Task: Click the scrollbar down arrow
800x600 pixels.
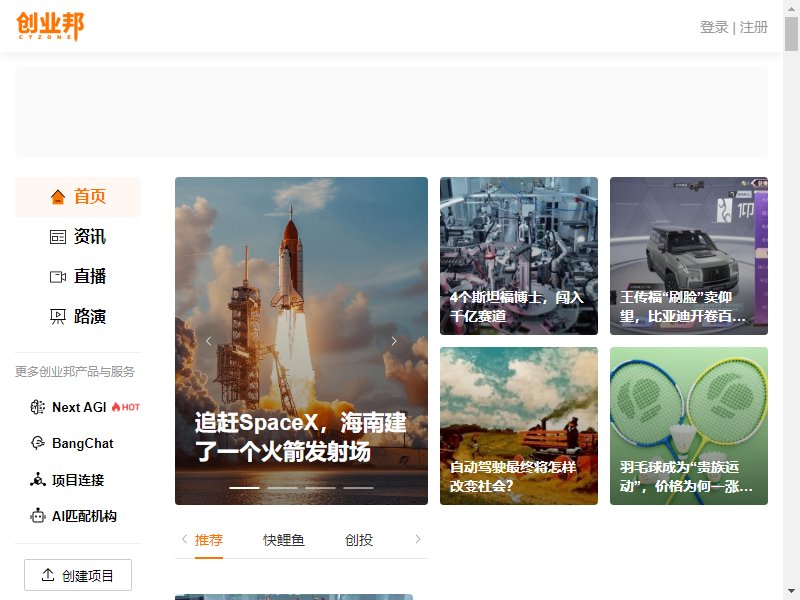Action: click(x=791, y=592)
